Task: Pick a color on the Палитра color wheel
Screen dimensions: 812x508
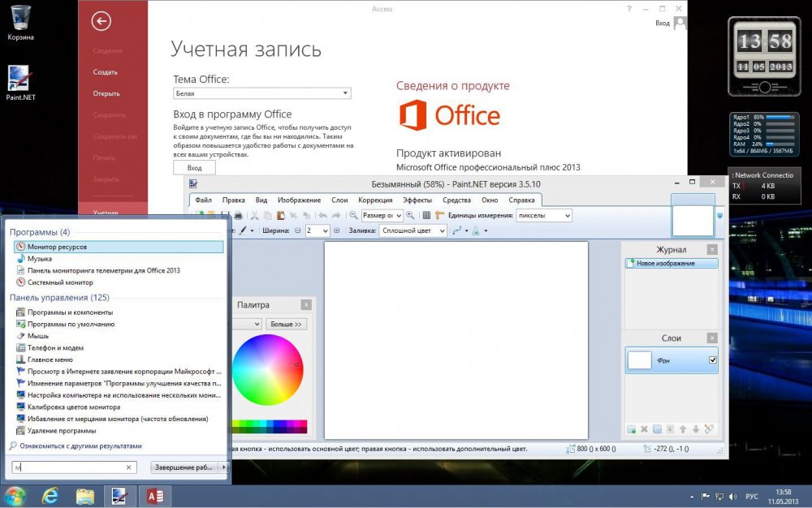Action: (x=268, y=369)
